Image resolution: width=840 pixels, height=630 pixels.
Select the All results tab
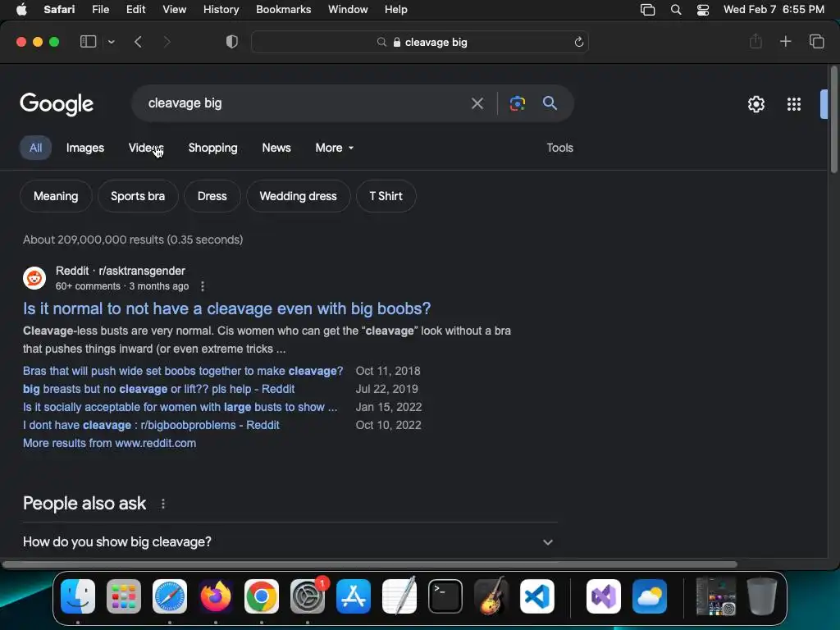[x=35, y=148]
